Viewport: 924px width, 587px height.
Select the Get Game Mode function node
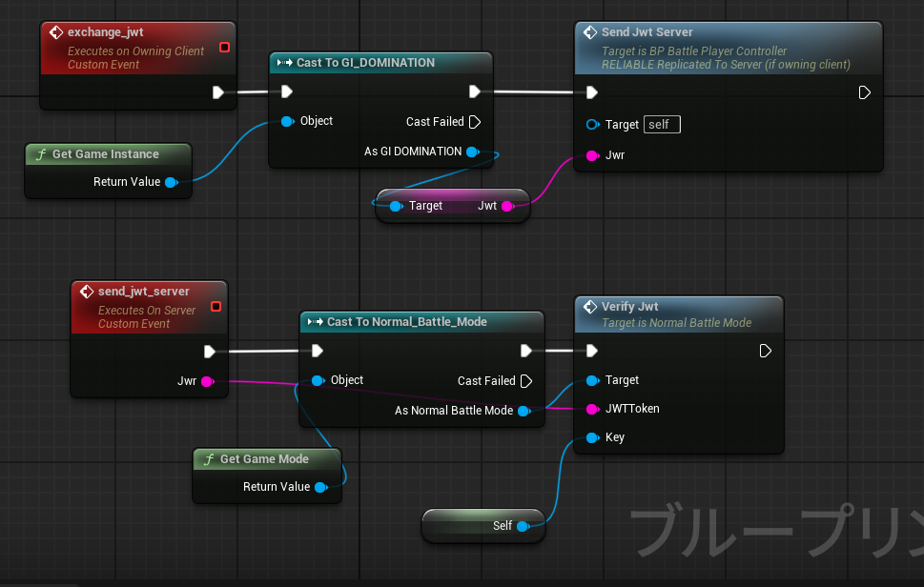(x=264, y=459)
